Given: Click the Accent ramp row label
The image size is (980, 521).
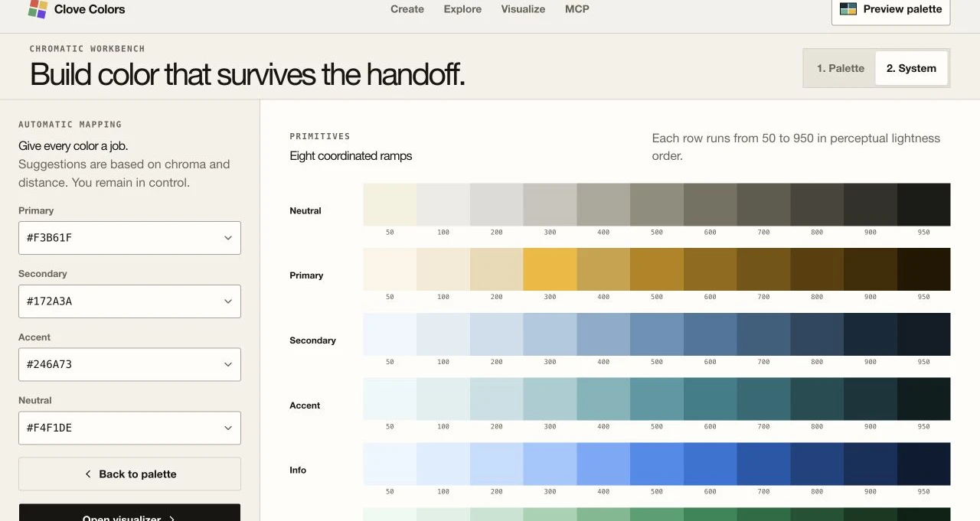Looking at the screenshot, I should coord(305,405).
